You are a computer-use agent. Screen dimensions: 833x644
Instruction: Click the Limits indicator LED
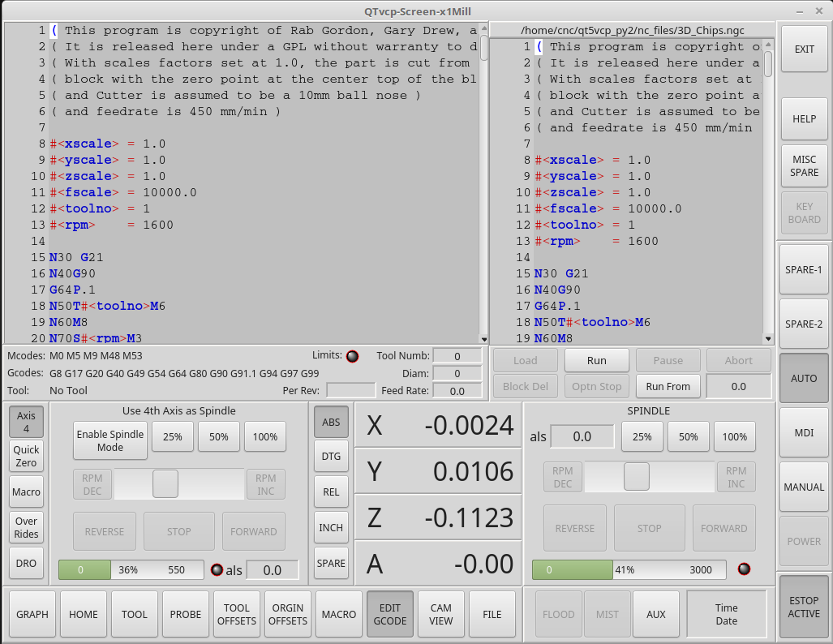click(x=352, y=356)
